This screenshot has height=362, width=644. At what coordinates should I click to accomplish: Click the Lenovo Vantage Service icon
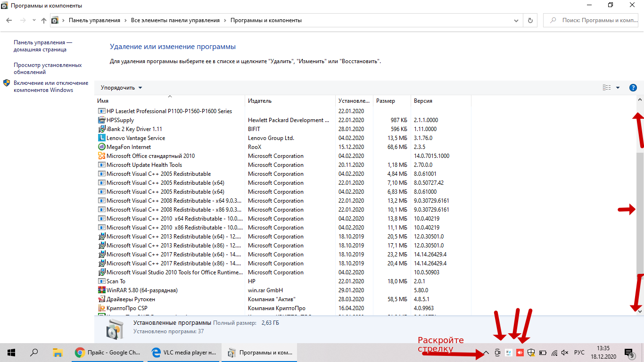[101, 138]
